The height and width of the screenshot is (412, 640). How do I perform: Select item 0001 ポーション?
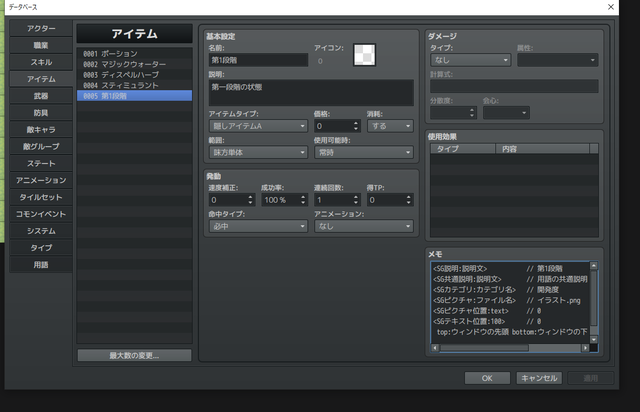[134, 53]
